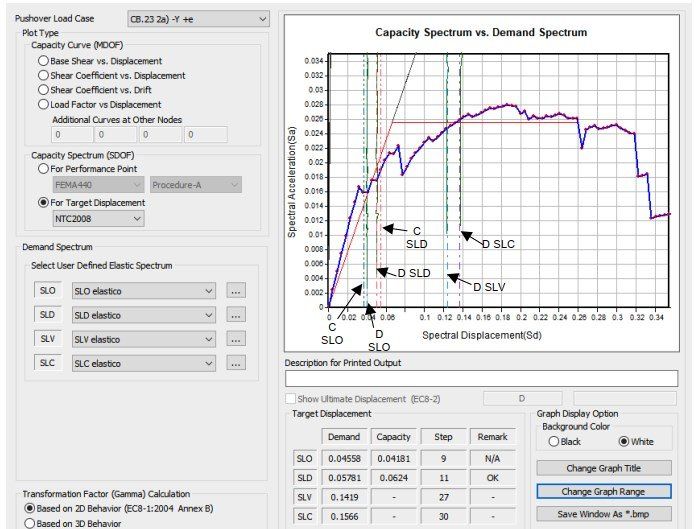Click SLO demand value 0.04558
The image size is (700, 529).
[344, 458]
